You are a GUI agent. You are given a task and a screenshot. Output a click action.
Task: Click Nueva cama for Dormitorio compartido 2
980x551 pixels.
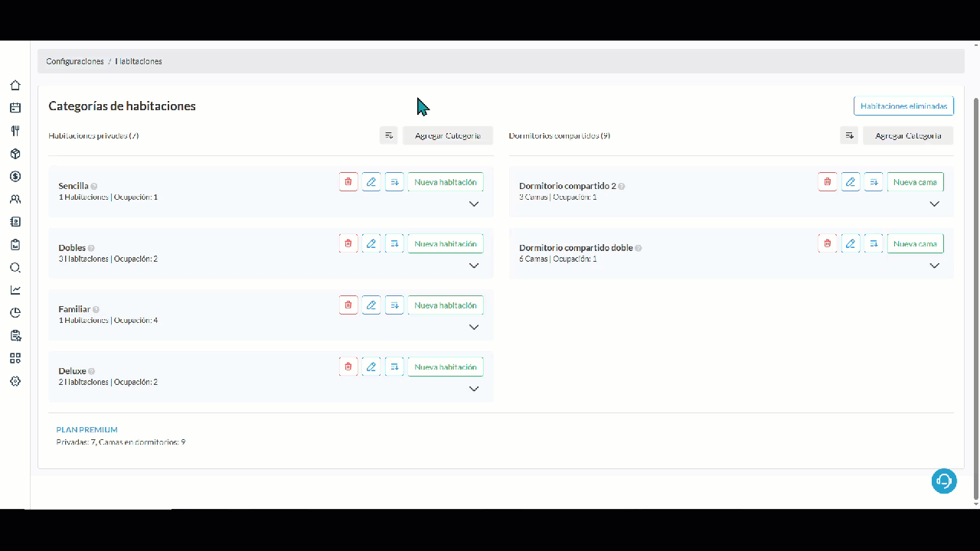pos(915,182)
